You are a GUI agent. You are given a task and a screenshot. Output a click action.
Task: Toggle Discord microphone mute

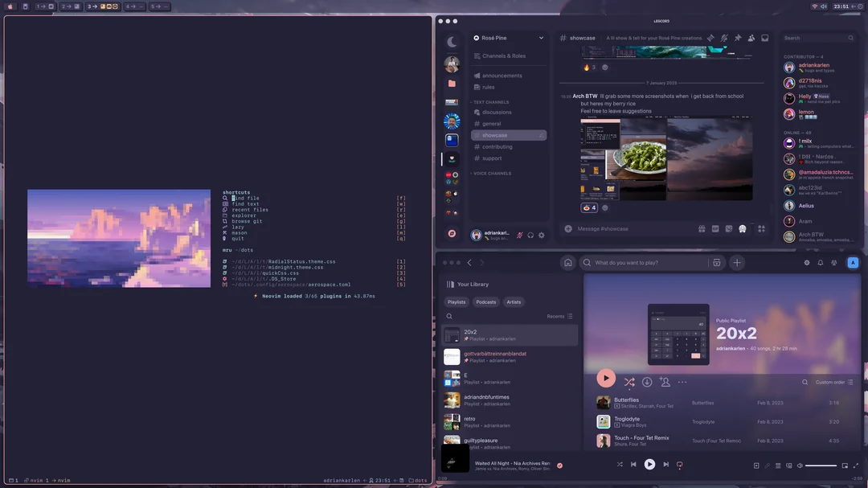520,235
